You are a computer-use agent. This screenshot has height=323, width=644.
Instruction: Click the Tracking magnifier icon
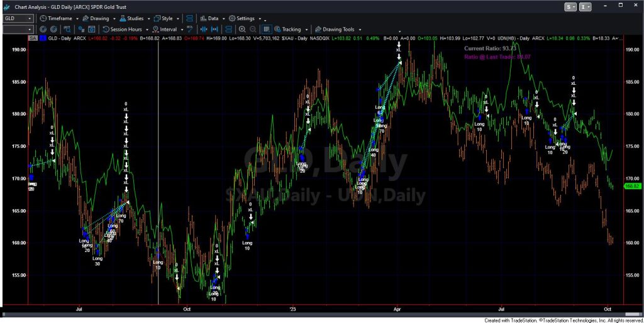[277, 30]
